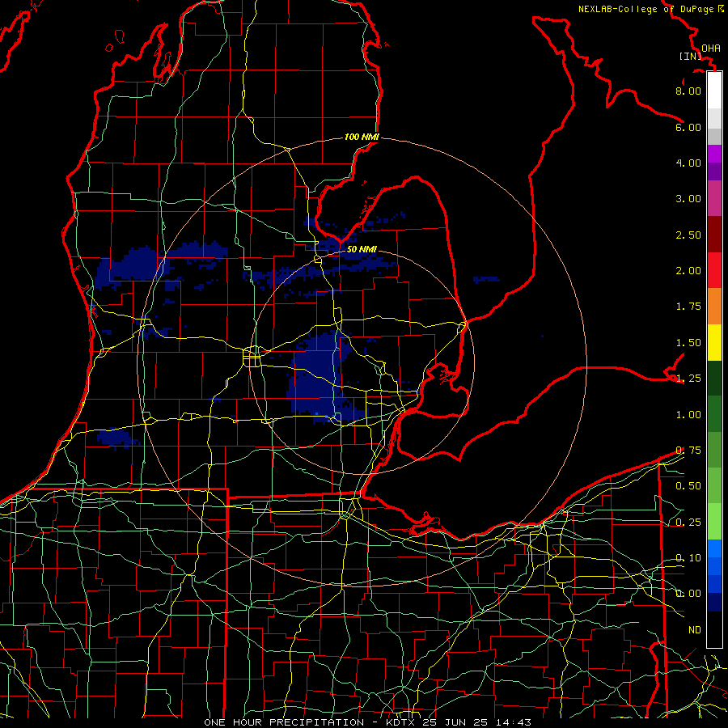Click the 0.25 legend value

[688, 523]
